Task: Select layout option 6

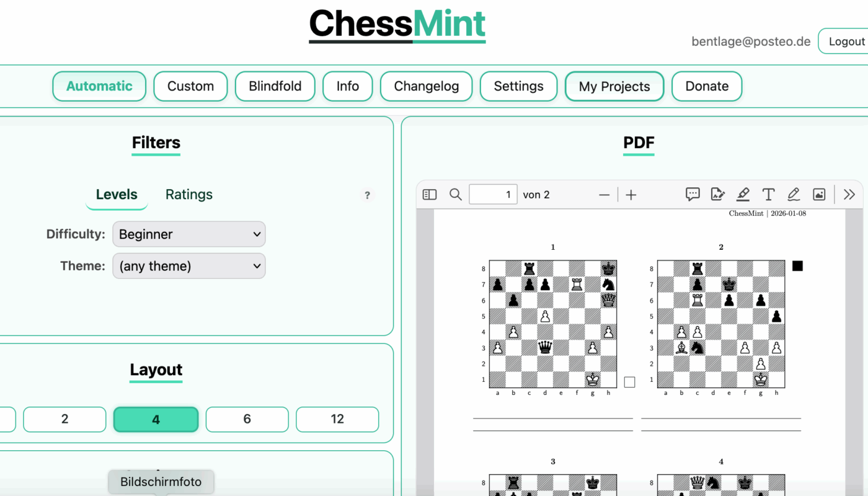Action: pyautogui.click(x=247, y=419)
